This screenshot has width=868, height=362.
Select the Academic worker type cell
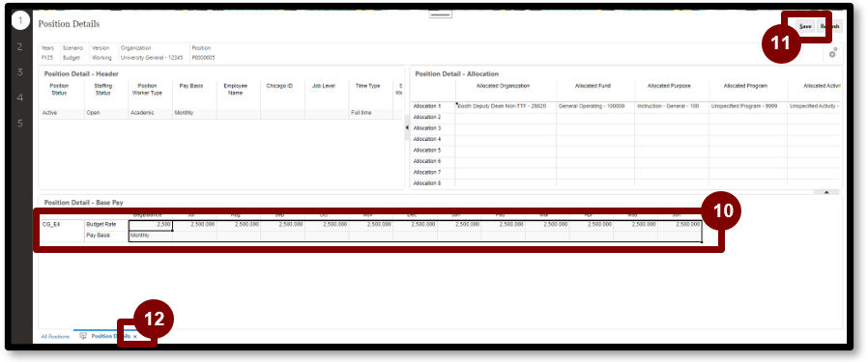pyautogui.click(x=150, y=113)
